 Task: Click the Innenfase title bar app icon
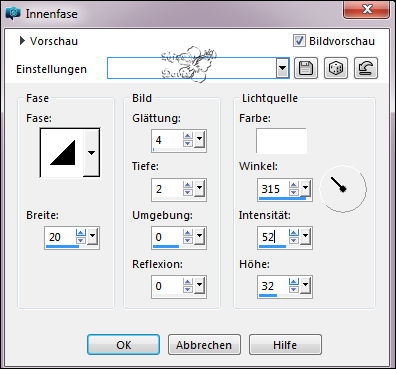[x=13, y=14]
